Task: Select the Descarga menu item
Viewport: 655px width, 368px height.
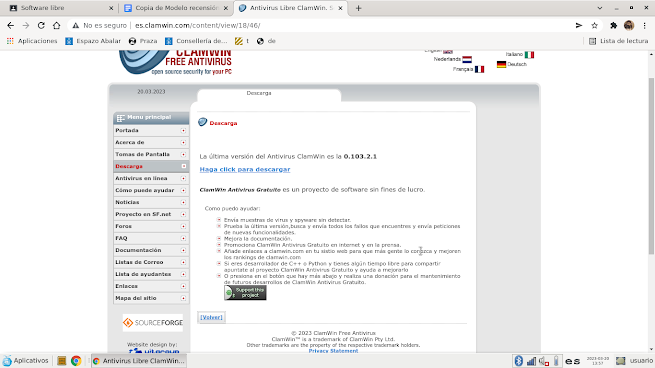Action: [151, 166]
